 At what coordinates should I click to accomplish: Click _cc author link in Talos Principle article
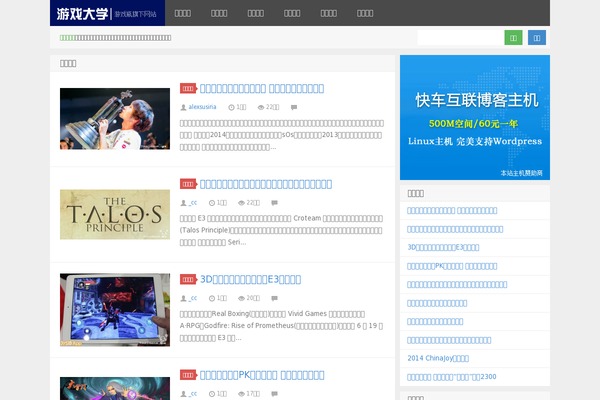point(192,202)
